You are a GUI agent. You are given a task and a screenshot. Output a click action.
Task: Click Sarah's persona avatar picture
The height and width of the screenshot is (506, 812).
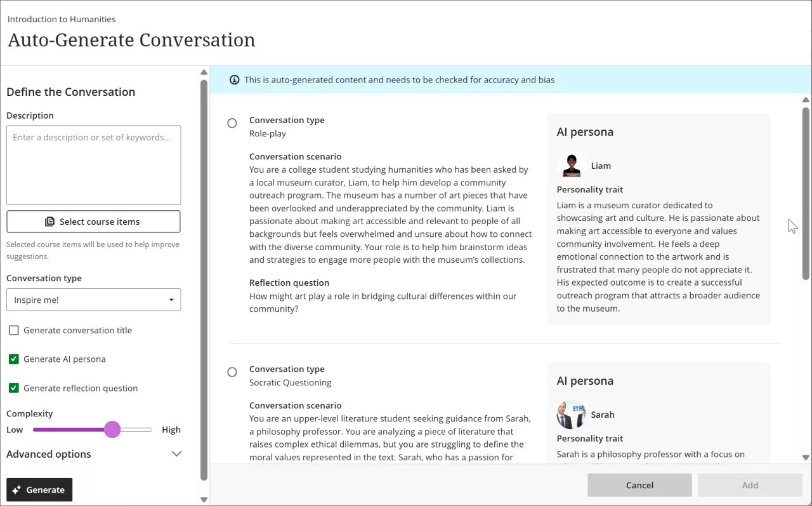[x=570, y=413]
